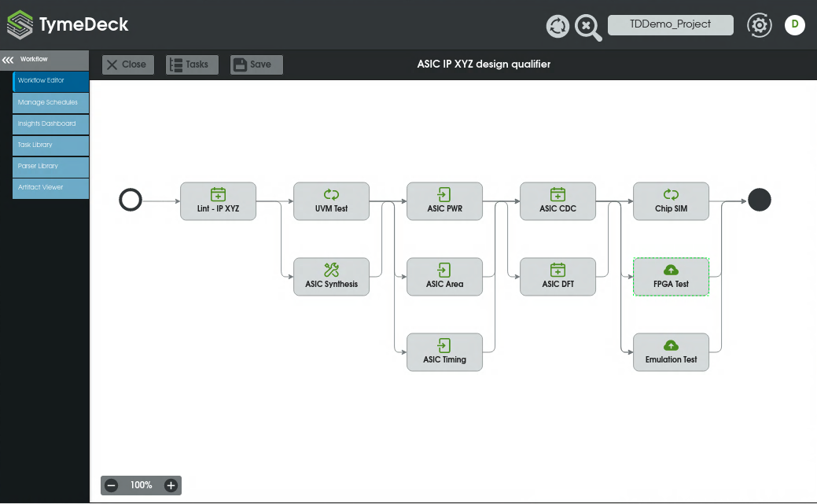Viewport: 817px width, 504px height.
Task: Switch to the Insights Dashboard
Action: [x=50, y=123]
